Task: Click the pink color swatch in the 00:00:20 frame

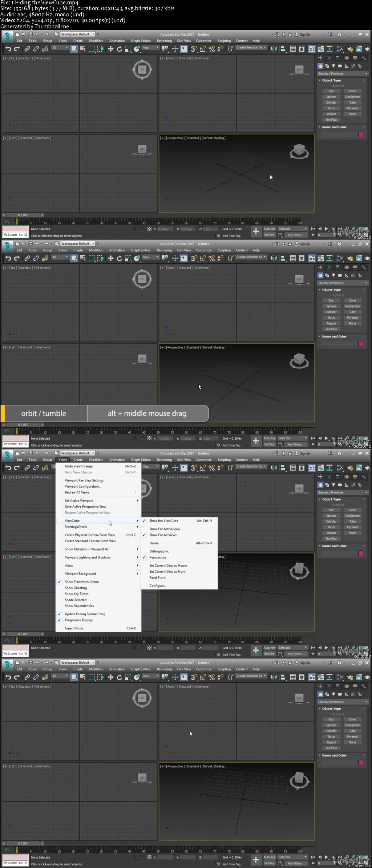Action: (x=361, y=134)
